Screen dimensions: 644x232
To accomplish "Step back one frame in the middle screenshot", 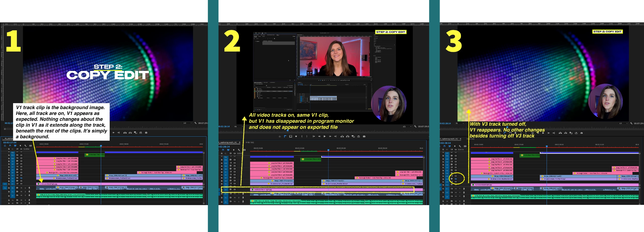I will click(319, 136).
